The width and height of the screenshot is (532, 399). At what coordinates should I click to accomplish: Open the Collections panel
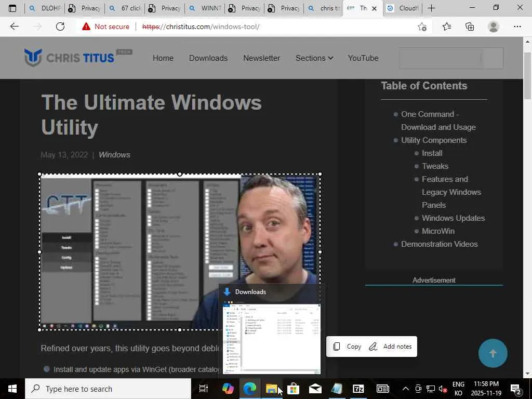pos(470,26)
